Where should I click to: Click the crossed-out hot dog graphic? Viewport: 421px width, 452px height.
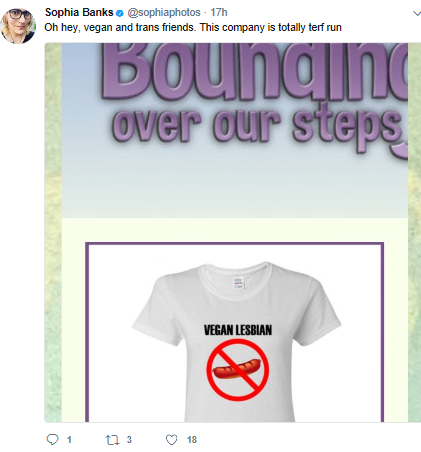[238, 370]
